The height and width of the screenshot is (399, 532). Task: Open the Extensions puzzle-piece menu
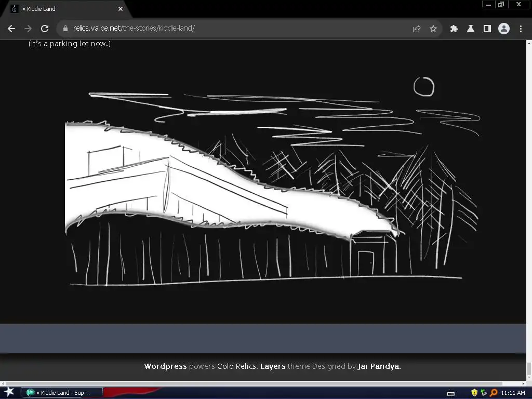tap(454, 29)
